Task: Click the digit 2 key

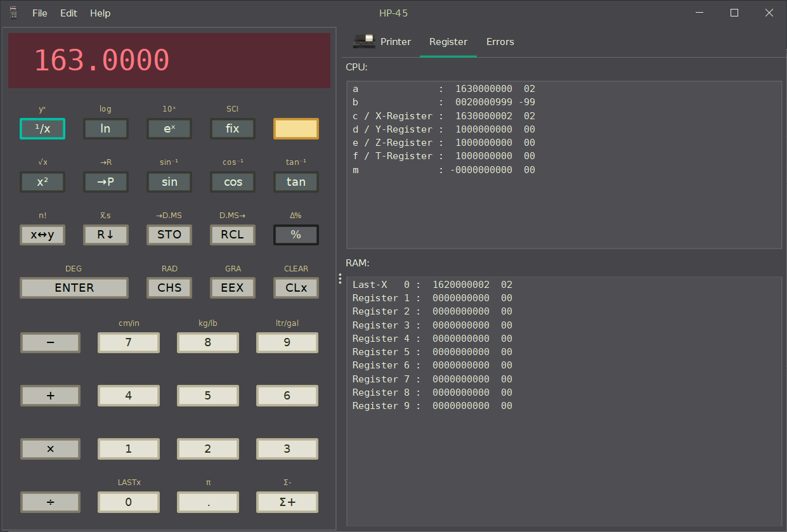Action: [x=208, y=449]
